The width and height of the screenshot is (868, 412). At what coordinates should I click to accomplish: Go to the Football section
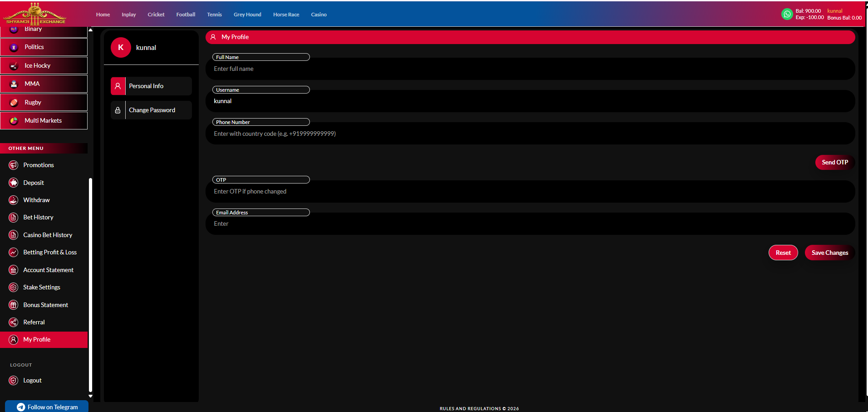[x=186, y=15]
